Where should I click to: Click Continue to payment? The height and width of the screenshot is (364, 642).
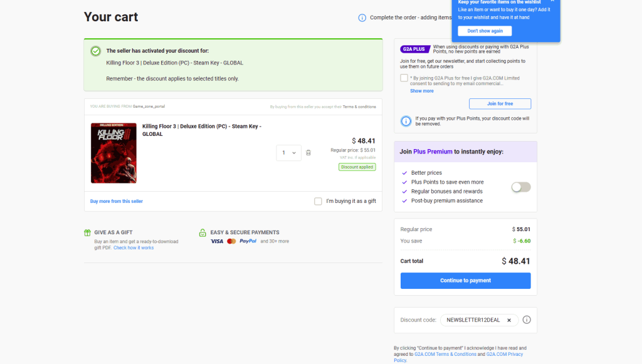[x=466, y=281]
